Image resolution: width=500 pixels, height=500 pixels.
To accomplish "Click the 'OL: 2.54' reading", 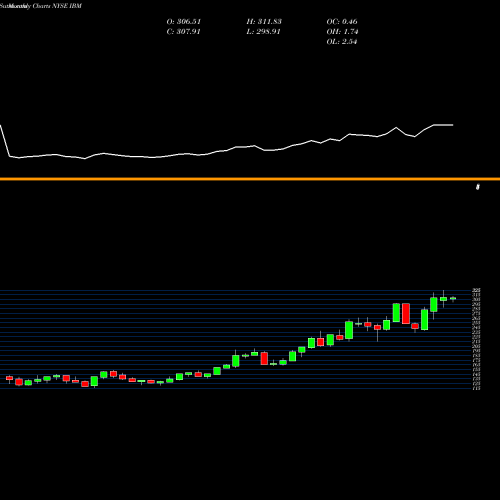I will [342, 42].
